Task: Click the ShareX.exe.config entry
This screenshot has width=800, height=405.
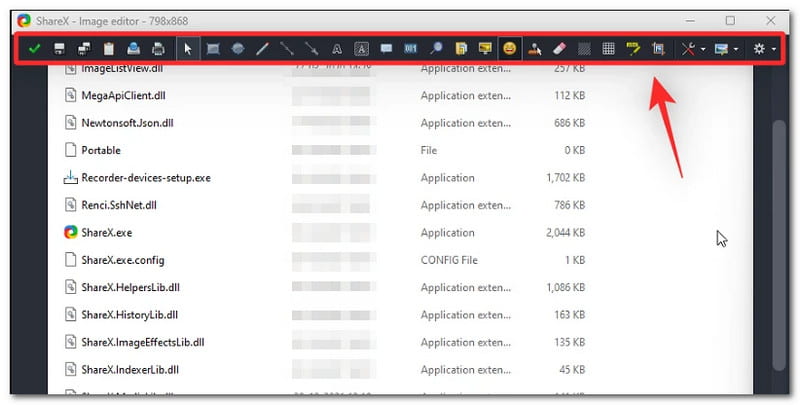Action: click(x=123, y=260)
